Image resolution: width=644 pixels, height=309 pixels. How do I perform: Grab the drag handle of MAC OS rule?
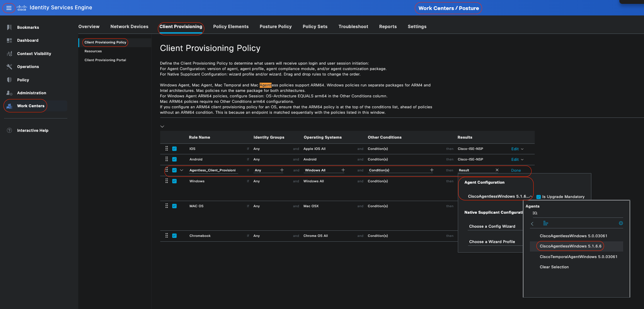167,206
